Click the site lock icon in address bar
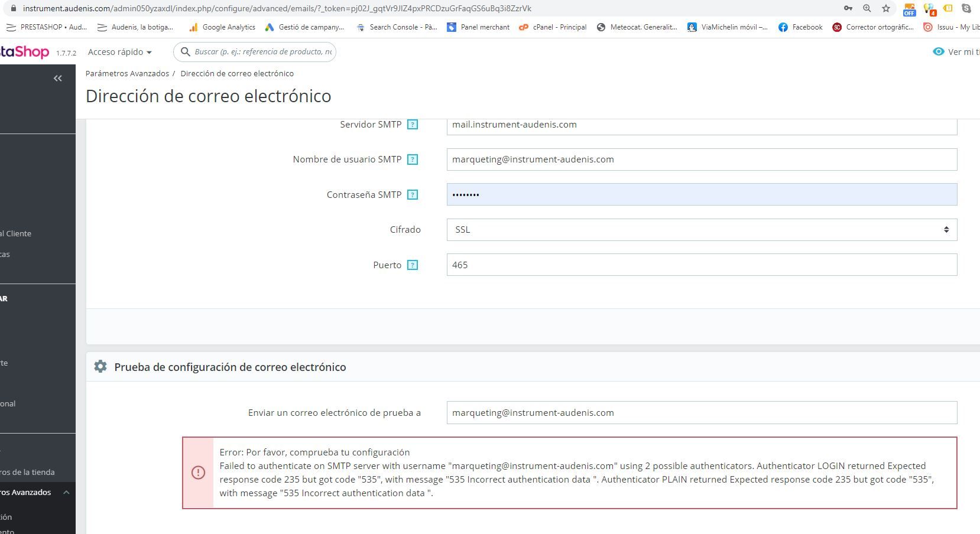The image size is (980, 534). (13, 8)
